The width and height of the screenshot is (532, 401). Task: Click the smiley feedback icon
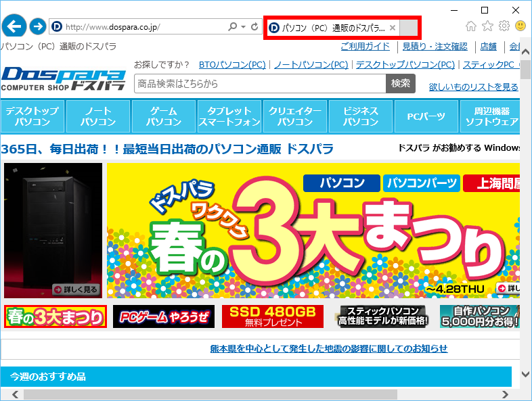[x=520, y=26]
